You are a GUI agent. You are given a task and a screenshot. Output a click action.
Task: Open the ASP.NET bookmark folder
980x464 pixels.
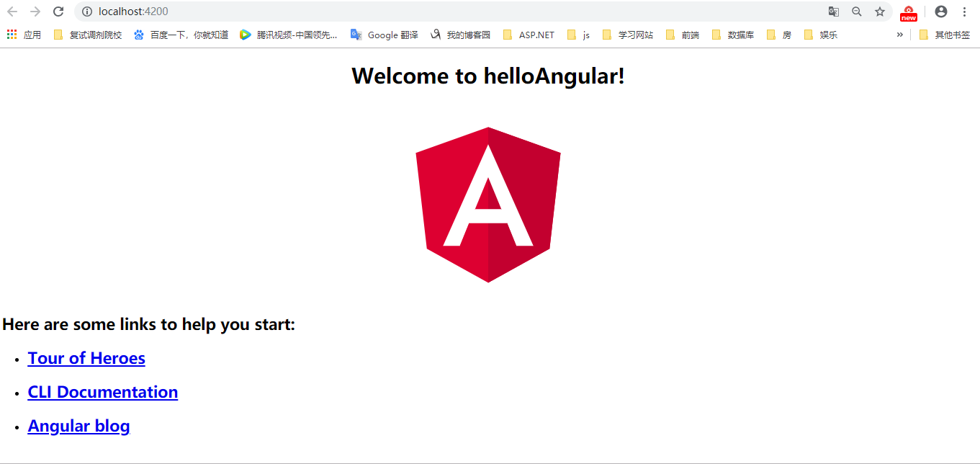[x=529, y=35]
